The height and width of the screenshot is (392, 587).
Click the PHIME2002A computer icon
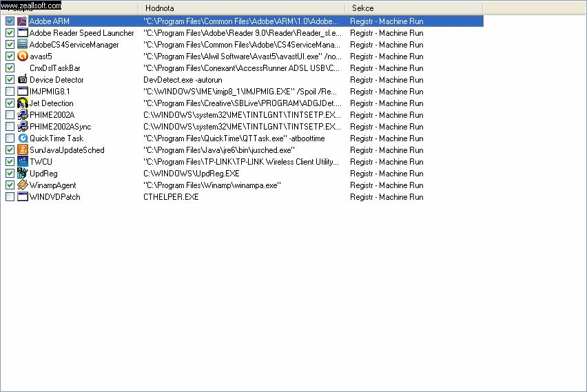click(23, 115)
